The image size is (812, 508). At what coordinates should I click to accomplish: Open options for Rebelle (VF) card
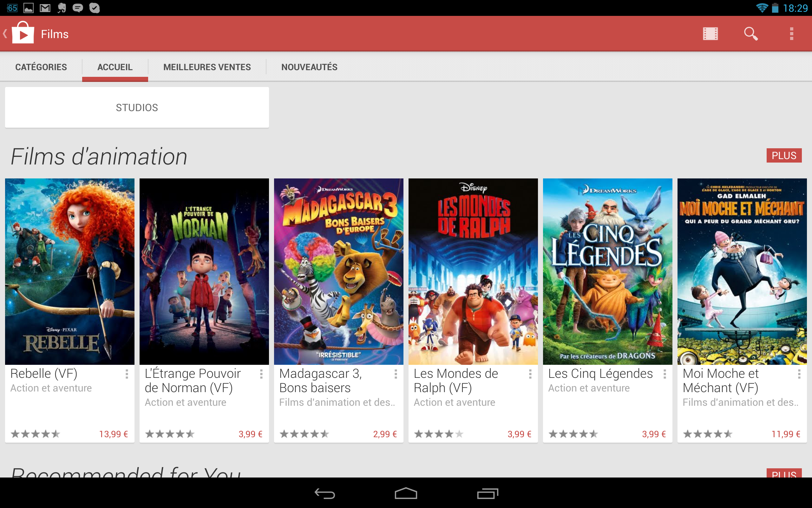pos(127,374)
